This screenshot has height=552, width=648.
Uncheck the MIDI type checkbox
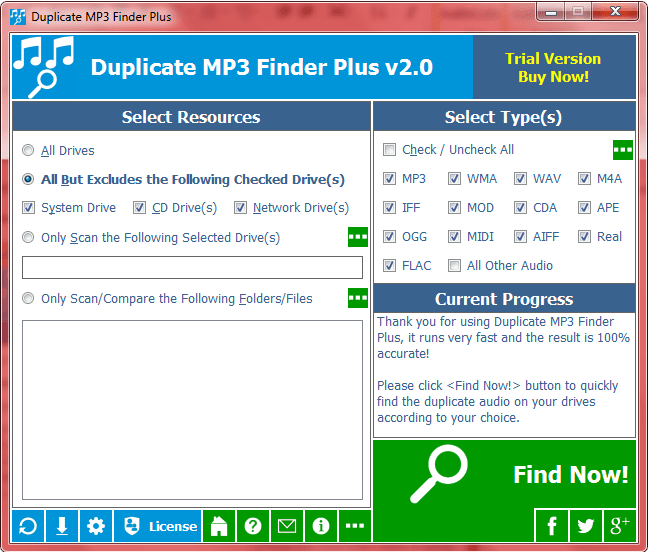click(x=454, y=236)
